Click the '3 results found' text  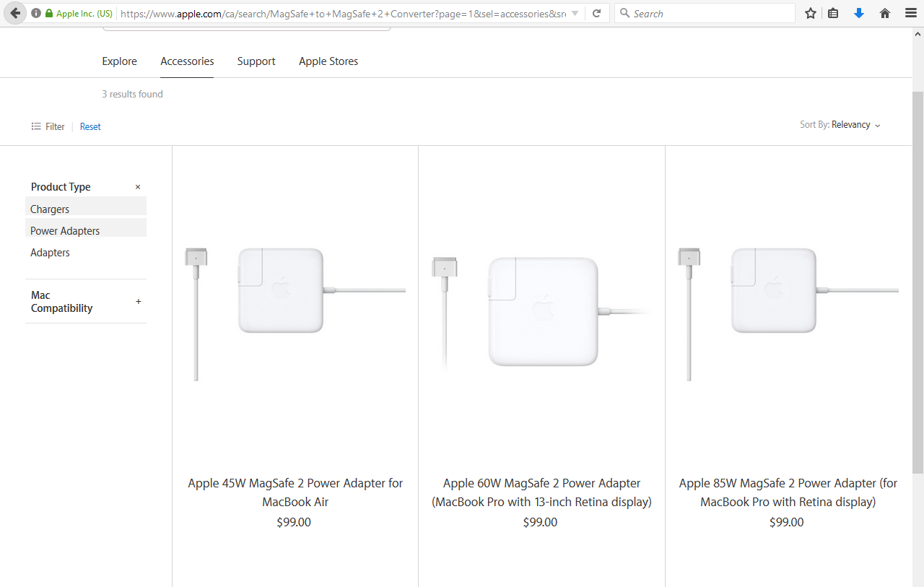tap(132, 94)
